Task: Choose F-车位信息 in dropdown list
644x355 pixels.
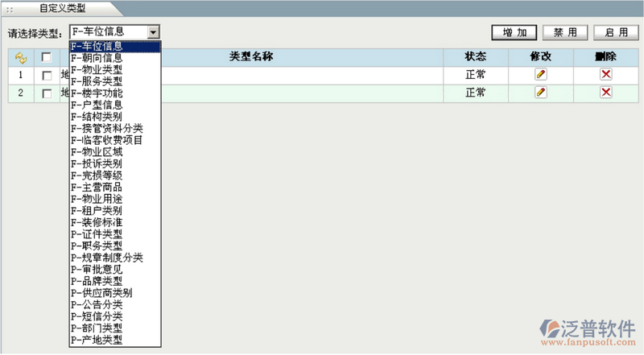Action: point(115,47)
